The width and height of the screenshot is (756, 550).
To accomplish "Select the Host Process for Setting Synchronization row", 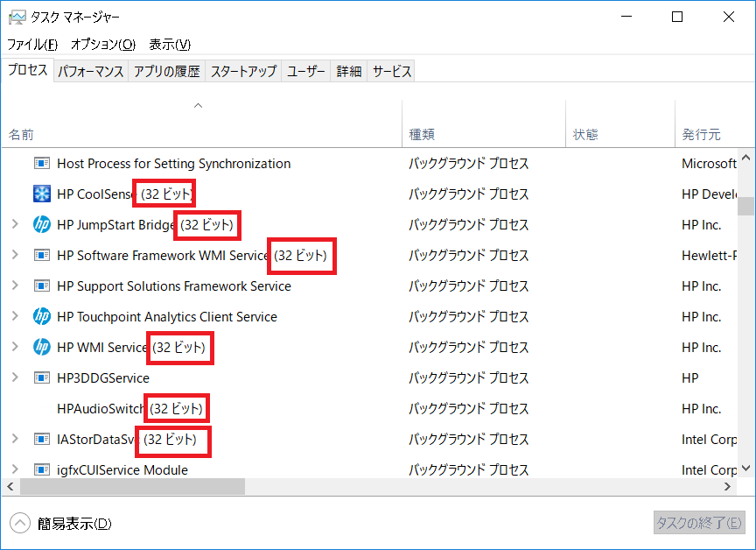I will tap(369, 164).
